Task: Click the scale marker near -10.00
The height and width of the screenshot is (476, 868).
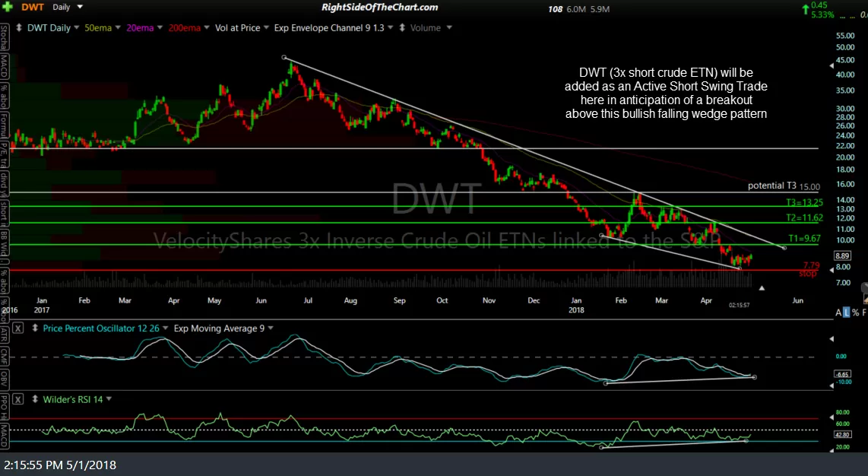Action: tap(832, 386)
